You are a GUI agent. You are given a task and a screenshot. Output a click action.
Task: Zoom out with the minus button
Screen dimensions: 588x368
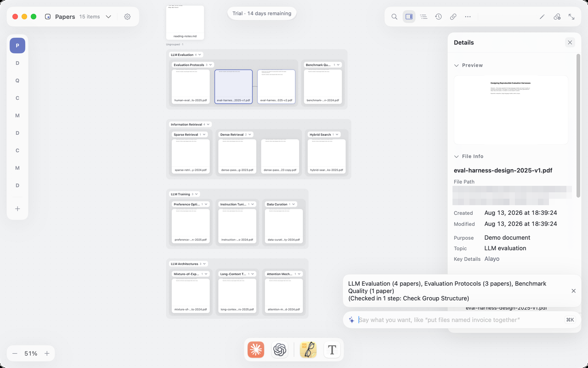click(x=15, y=353)
